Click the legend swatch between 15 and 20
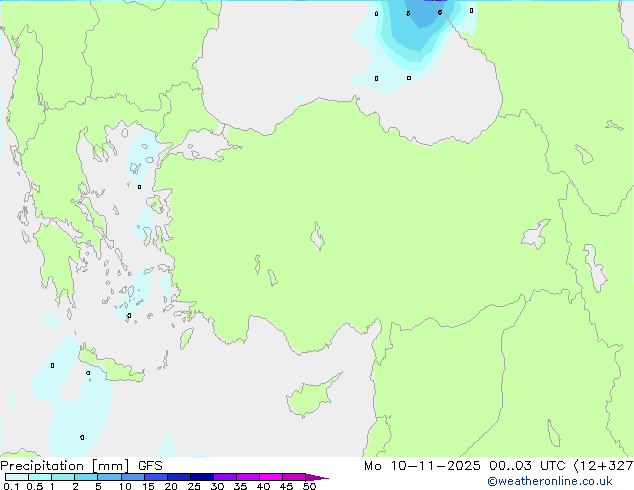Screen dimensions: 634x490 point(156,477)
